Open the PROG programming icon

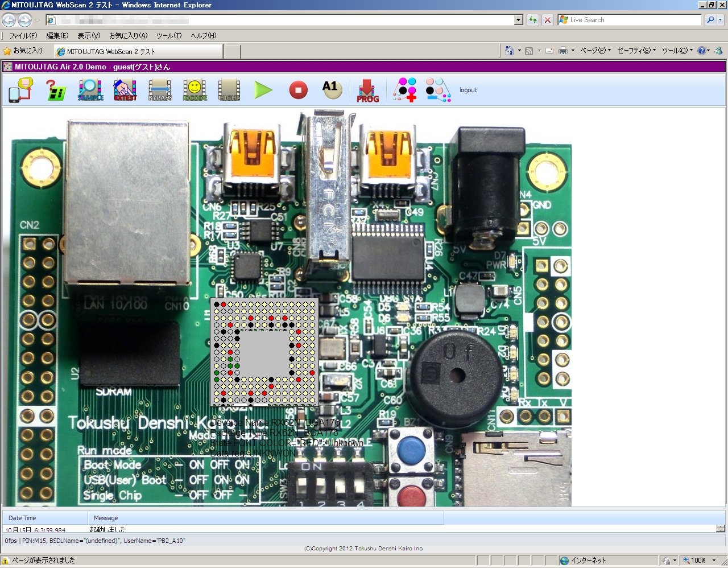pyautogui.click(x=367, y=90)
